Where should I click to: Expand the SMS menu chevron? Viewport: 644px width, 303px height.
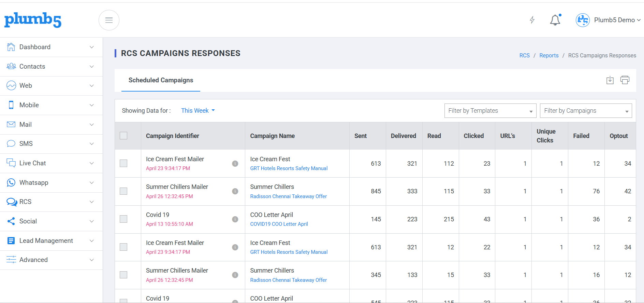92,144
